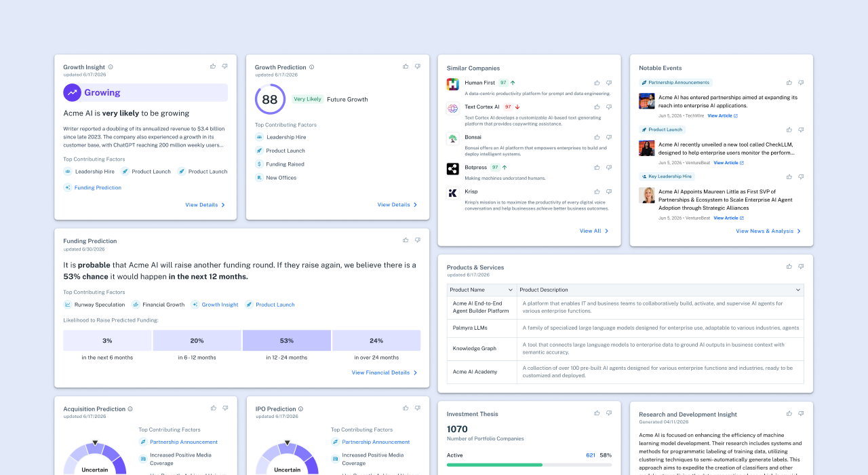
Task: Thumbs up the Human First company row
Action: [597, 83]
